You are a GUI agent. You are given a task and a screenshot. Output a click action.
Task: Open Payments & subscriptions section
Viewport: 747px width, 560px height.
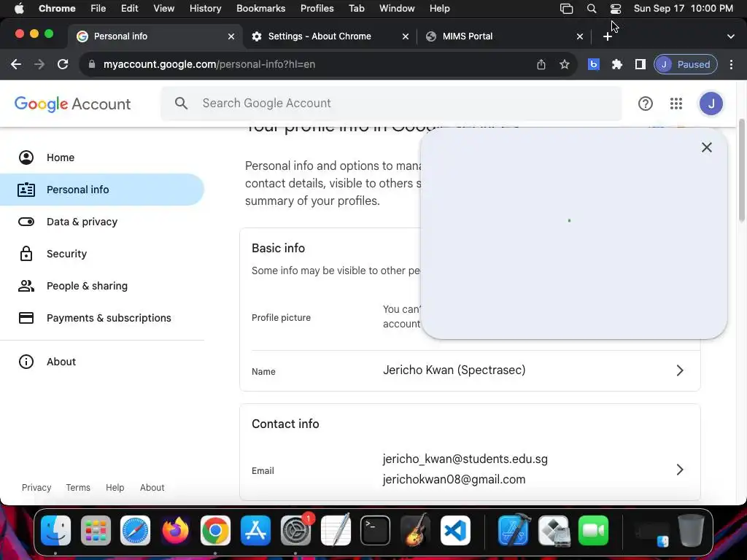(102, 318)
